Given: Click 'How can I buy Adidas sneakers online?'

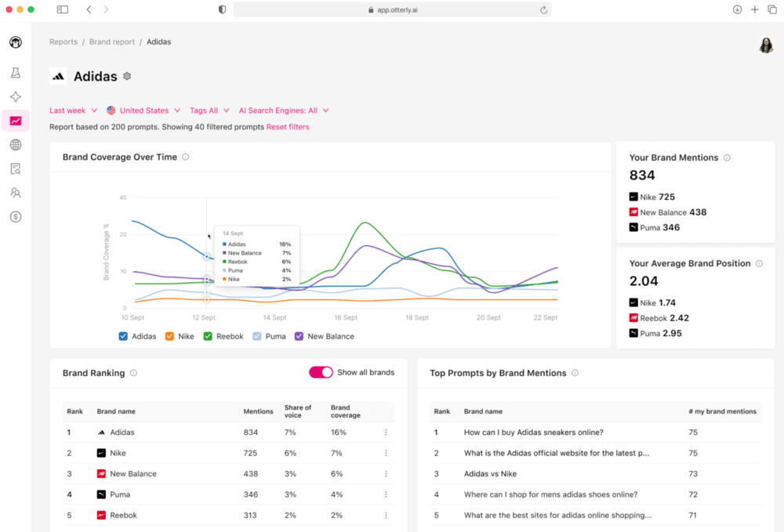Looking at the screenshot, I should [533, 432].
